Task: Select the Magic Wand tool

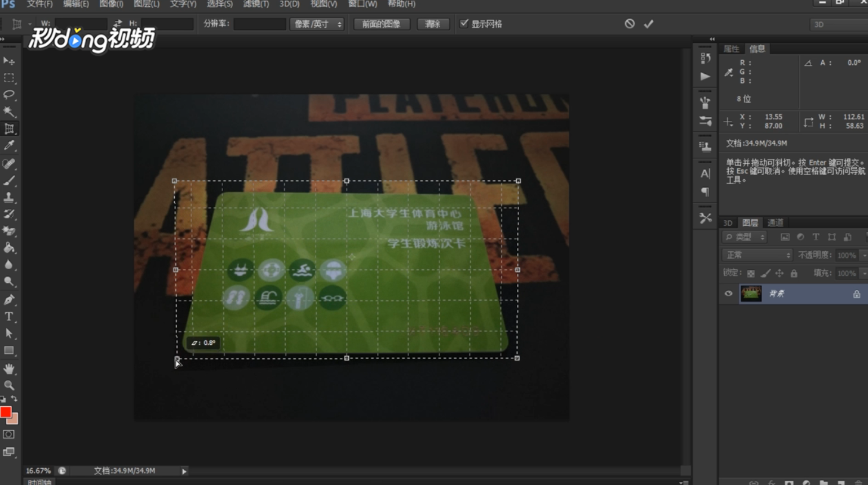Action: pyautogui.click(x=9, y=112)
